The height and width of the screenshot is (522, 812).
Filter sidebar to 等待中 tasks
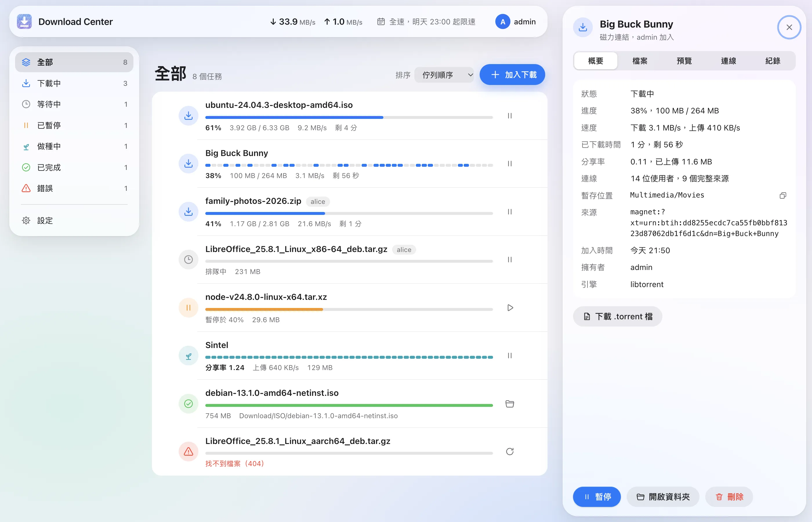click(x=74, y=104)
